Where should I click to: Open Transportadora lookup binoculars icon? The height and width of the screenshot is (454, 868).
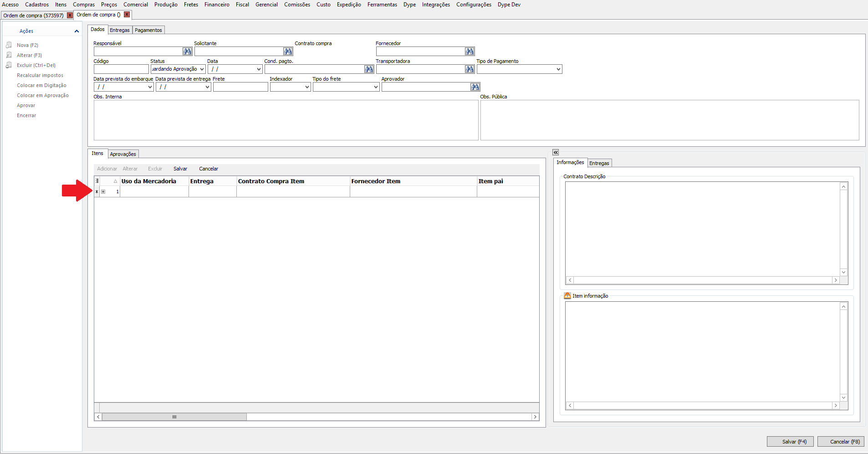pos(470,69)
